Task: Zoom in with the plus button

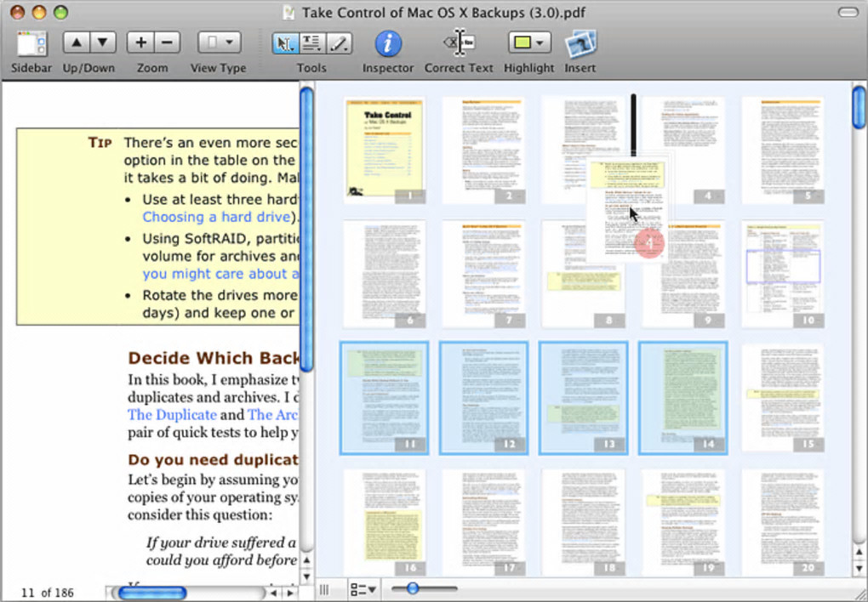Action: click(140, 43)
